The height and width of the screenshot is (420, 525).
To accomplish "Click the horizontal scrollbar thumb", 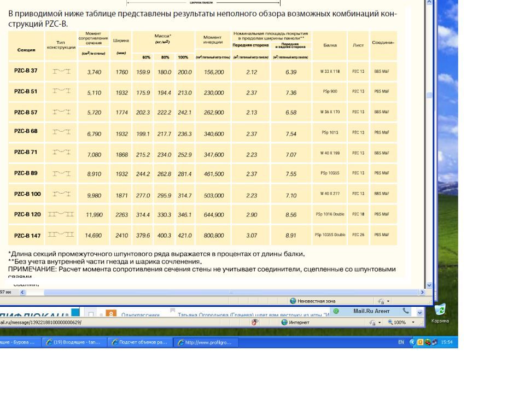I will [230, 292].
